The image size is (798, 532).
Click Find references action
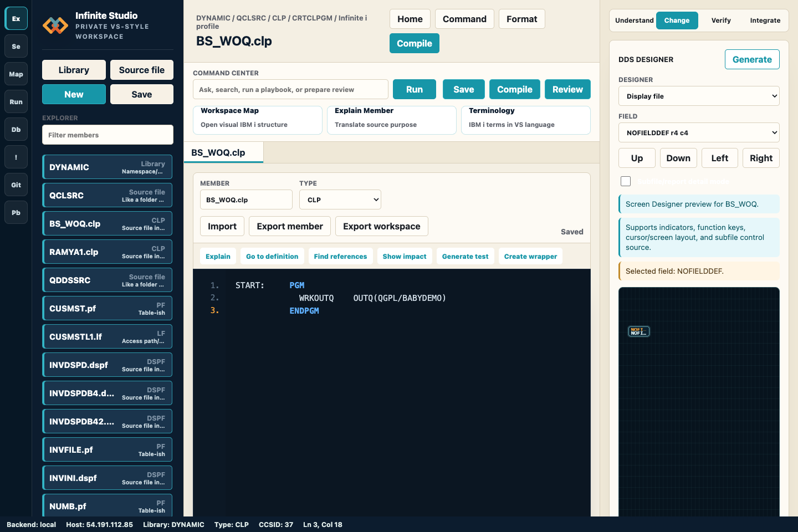340,256
